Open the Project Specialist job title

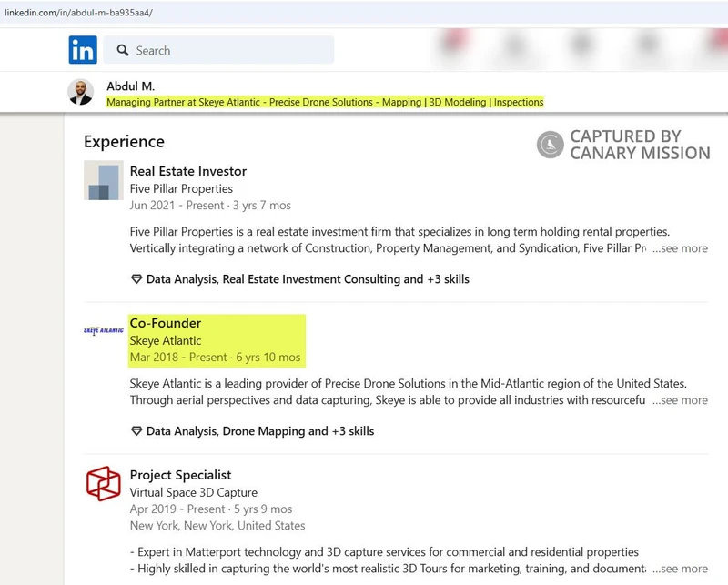(181, 475)
